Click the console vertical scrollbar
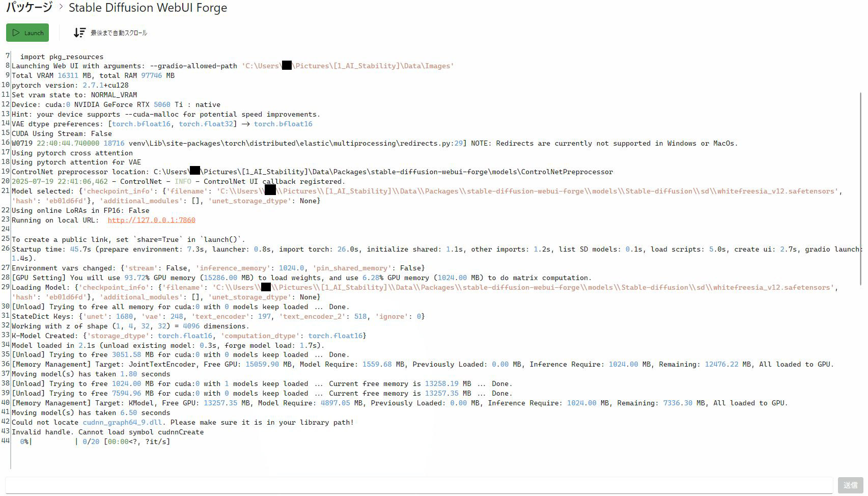Screen dimensions: 868x496 click(861, 188)
